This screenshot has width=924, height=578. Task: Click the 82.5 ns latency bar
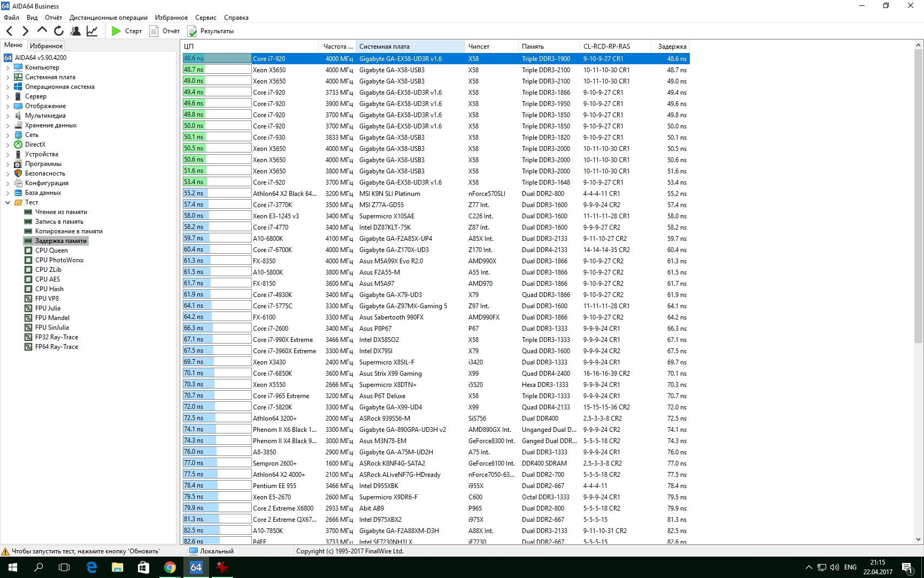pyautogui.click(x=217, y=530)
